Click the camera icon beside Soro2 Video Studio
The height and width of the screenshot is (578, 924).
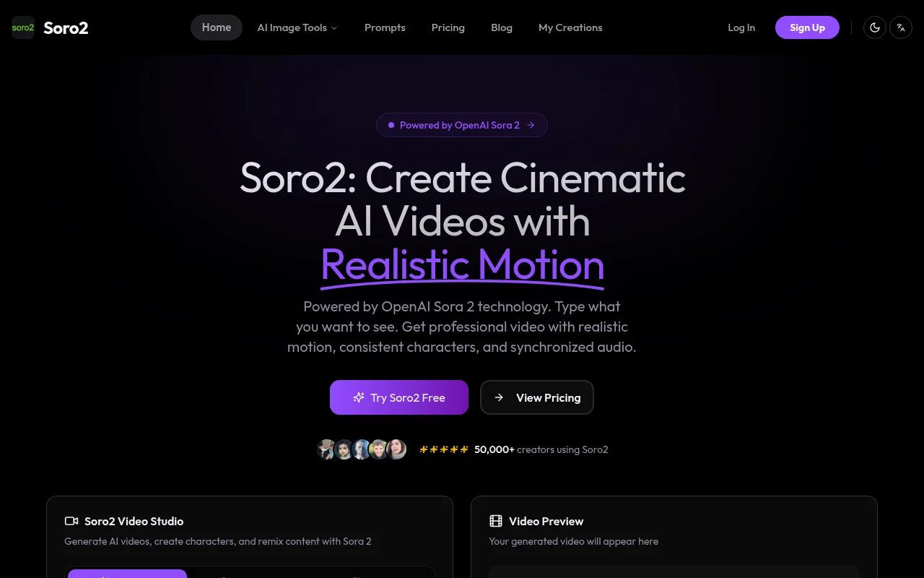tap(71, 521)
